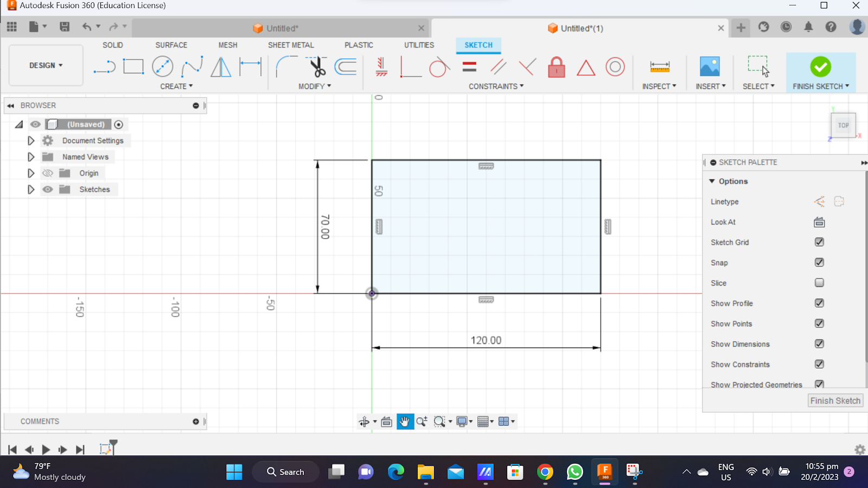Click the TOP face of the view cube
Viewport: 868px width, 488px height.
point(843,125)
